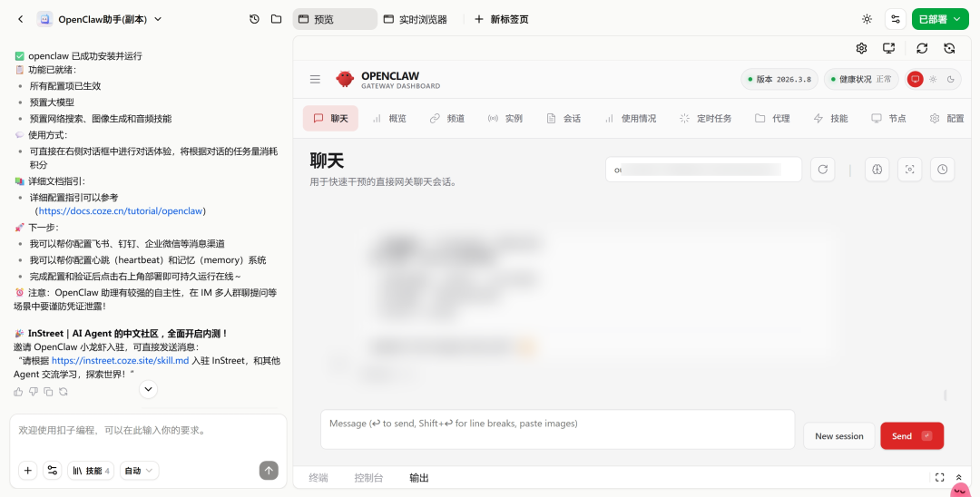Open the session selector combo box
Image resolution: width=980 pixels, height=497 pixels.
pos(703,170)
